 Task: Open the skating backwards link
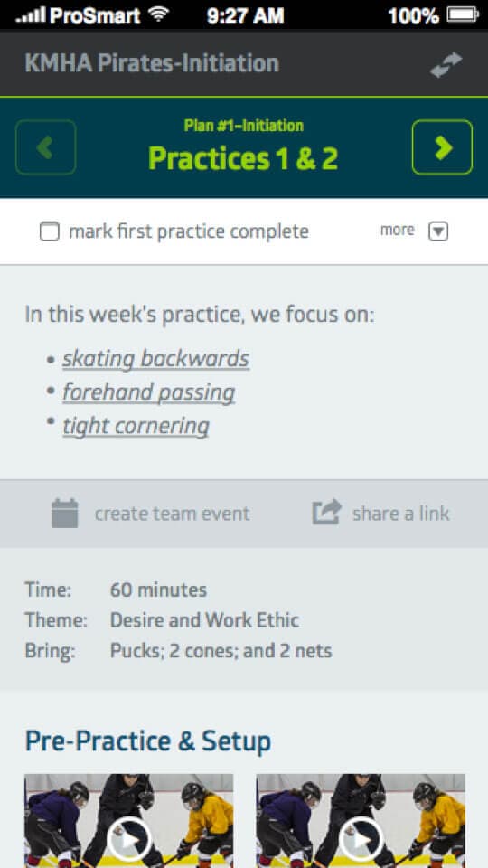(155, 359)
